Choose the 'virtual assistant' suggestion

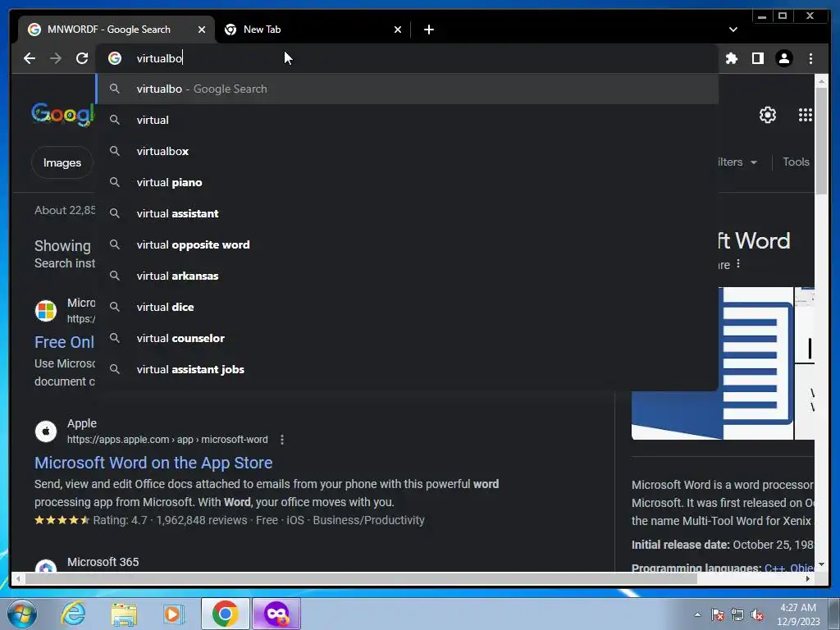point(407,213)
